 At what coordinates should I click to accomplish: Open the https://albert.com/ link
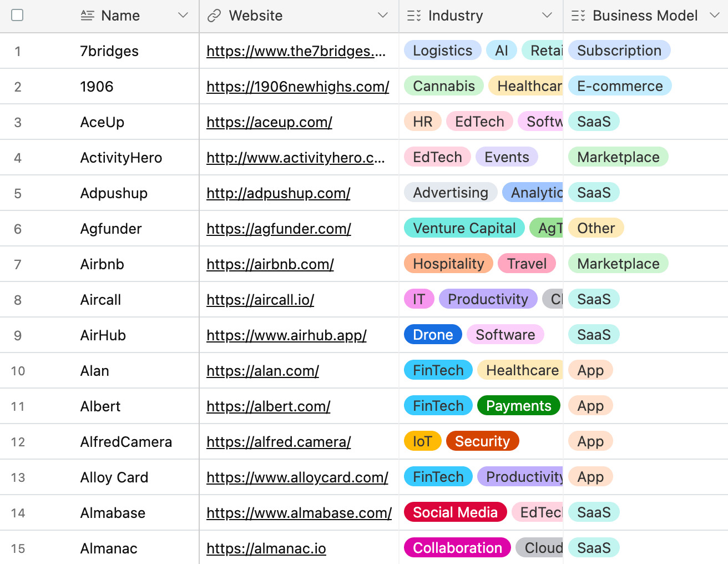[269, 406]
